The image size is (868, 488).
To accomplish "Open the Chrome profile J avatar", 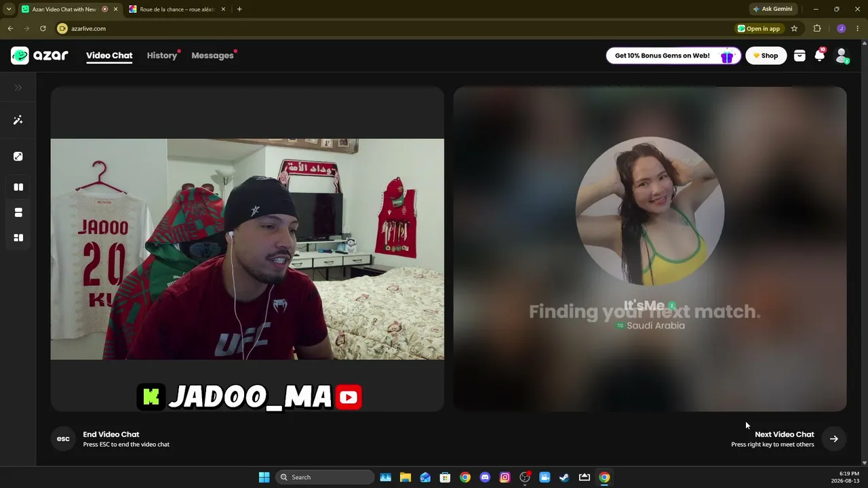I will 841,28.
